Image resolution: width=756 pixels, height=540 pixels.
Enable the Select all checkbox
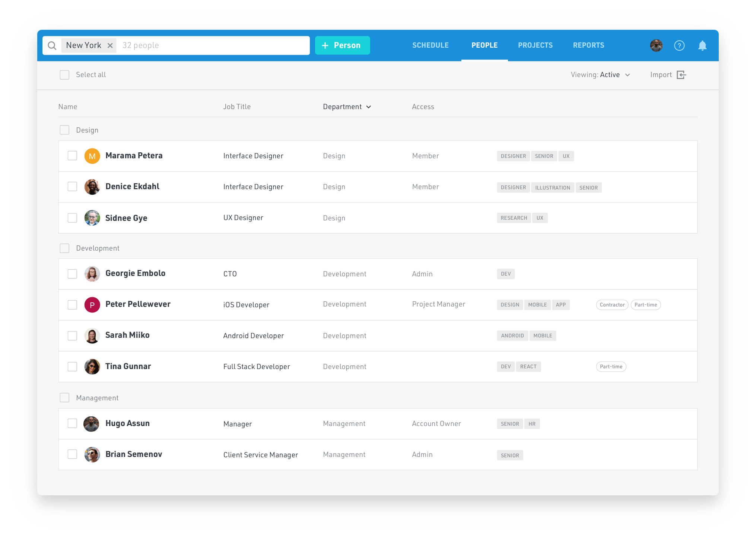click(64, 75)
